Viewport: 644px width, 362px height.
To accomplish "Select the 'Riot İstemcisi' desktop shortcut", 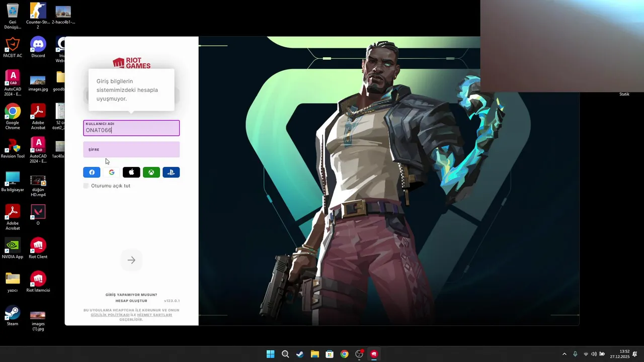I will click(38, 283).
